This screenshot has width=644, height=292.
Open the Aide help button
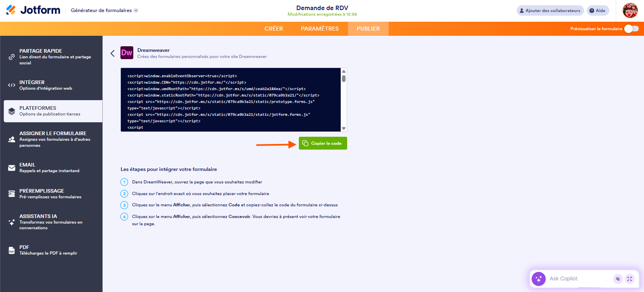pos(598,10)
